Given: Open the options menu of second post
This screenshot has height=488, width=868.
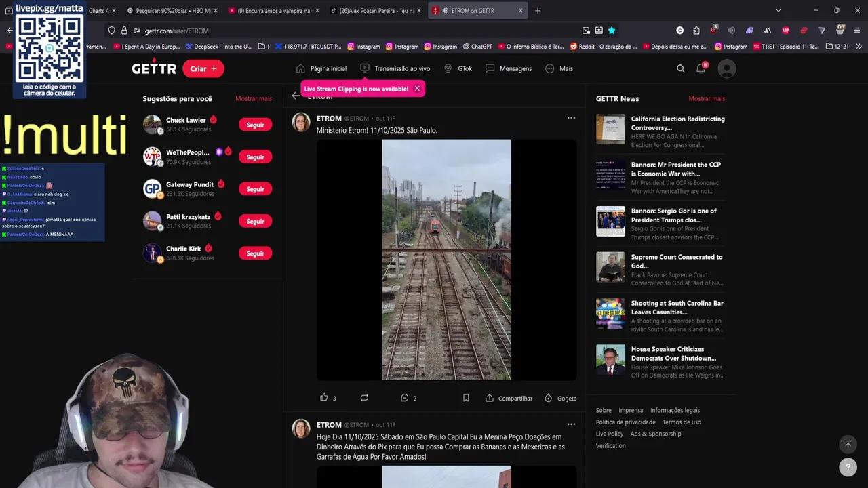Looking at the screenshot, I should [x=571, y=424].
